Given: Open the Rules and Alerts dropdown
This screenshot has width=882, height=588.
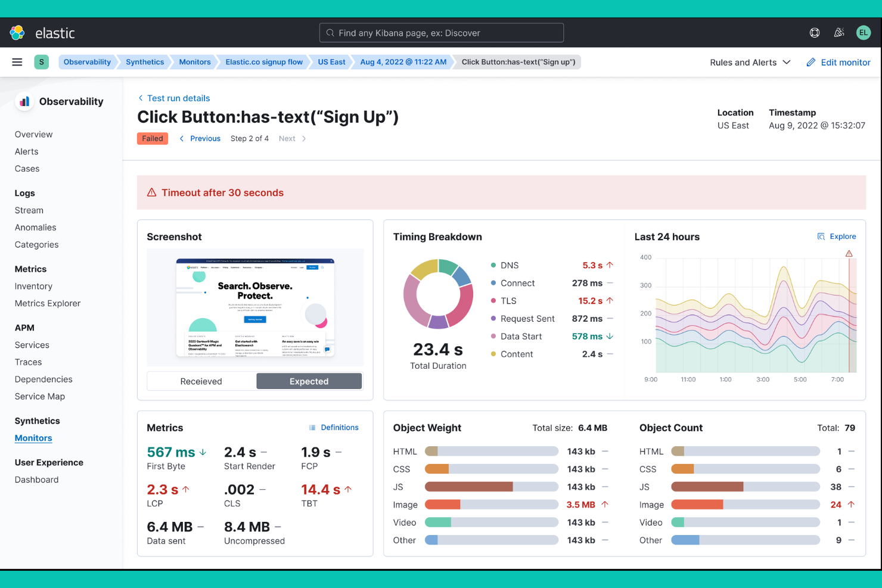Looking at the screenshot, I should tap(750, 62).
